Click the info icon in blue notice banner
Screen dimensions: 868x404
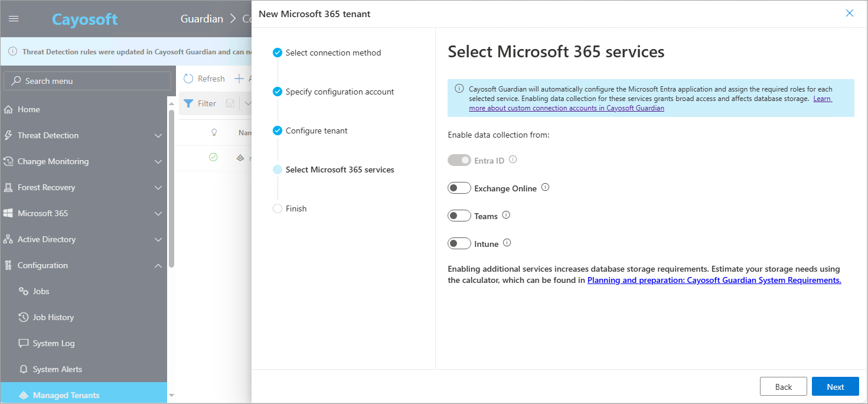459,89
